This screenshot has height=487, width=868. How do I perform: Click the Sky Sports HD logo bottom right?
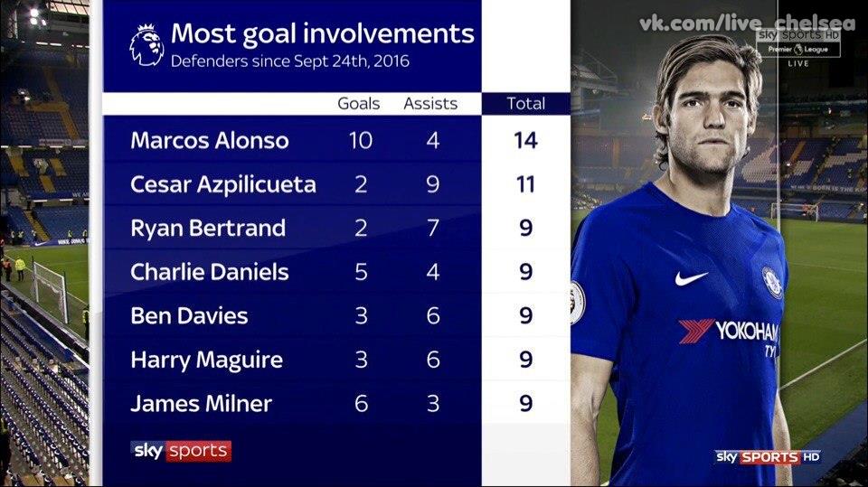[x=768, y=456]
